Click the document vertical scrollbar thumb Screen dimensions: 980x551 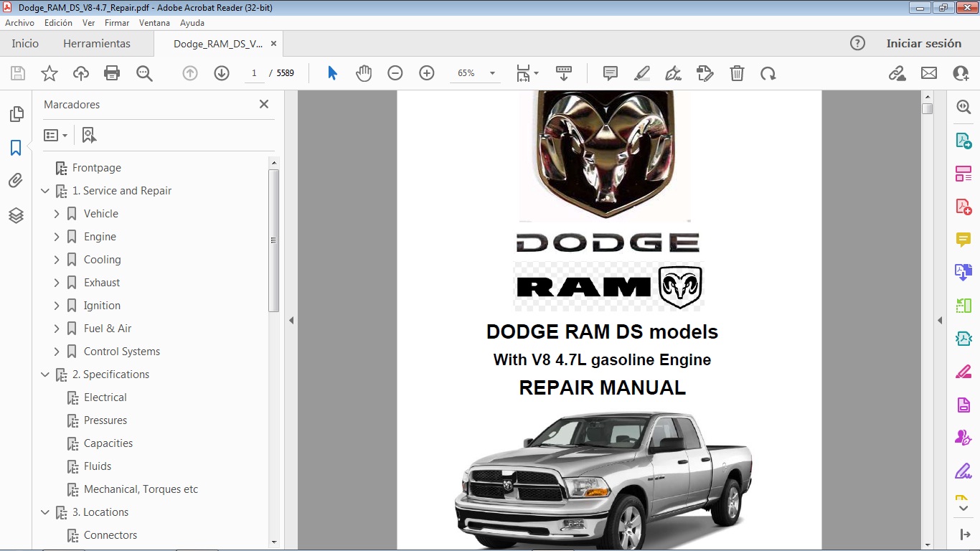point(928,108)
